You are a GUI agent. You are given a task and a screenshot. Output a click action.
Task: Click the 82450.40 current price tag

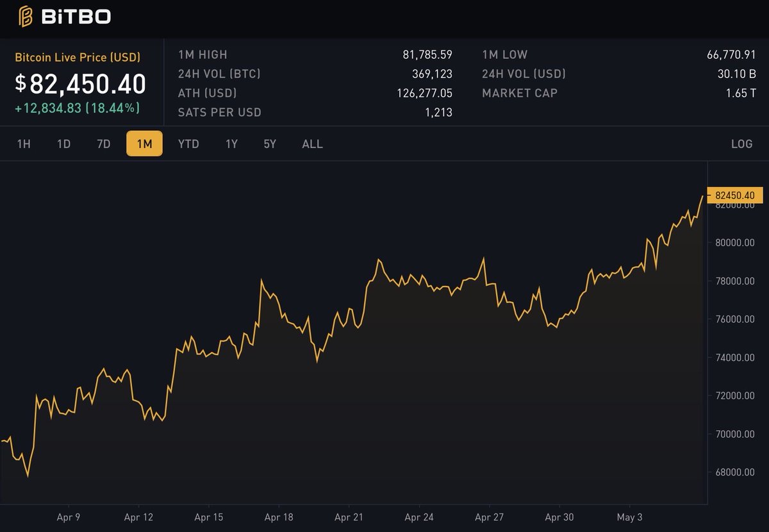734,195
